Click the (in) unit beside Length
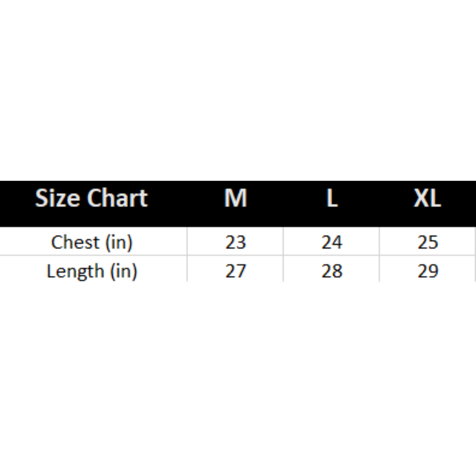This screenshot has height=476, width=476. (x=123, y=271)
